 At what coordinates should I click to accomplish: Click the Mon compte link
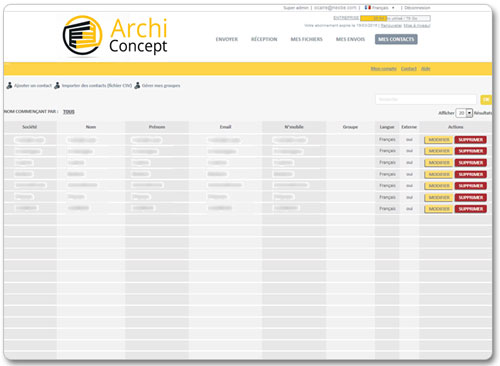pyautogui.click(x=383, y=69)
